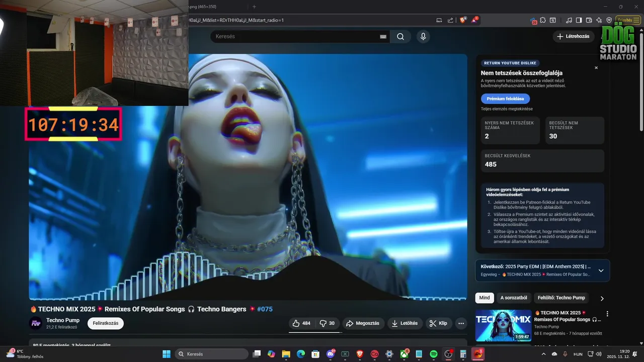Open the on-screen keyboard in search box

pos(383,37)
